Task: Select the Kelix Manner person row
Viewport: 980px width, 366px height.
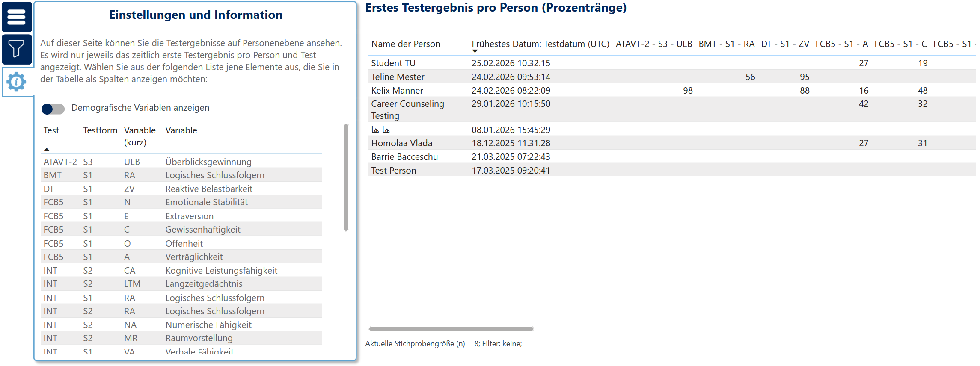Action: click(397, 91)
